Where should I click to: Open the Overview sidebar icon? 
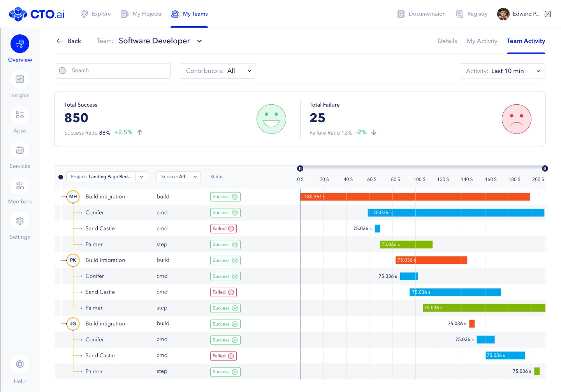[x=20, y=44]
